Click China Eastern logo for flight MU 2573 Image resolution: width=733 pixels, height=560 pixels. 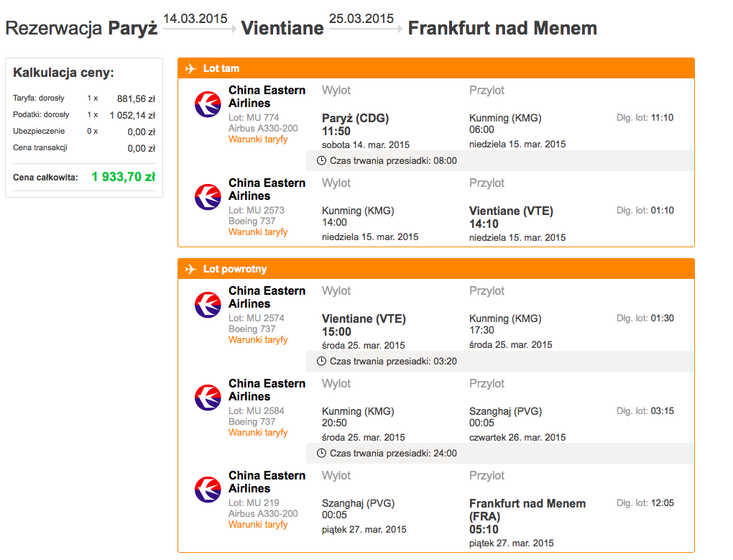208,197
